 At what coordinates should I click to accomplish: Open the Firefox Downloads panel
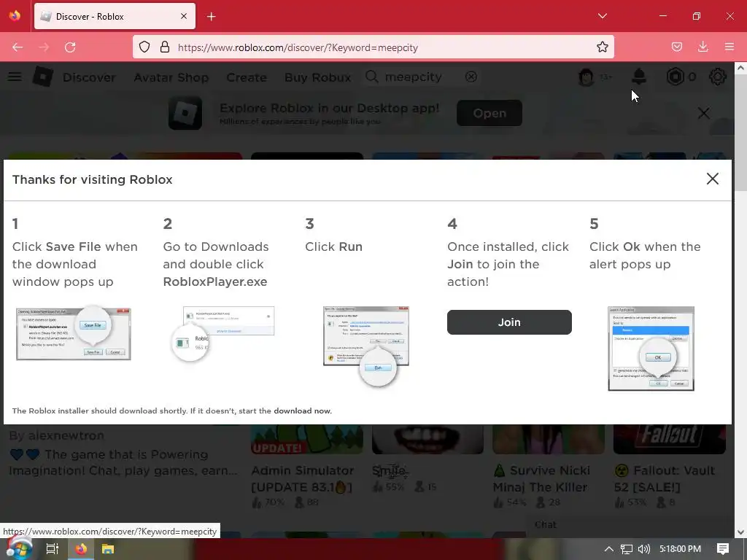tap(703, 47)
